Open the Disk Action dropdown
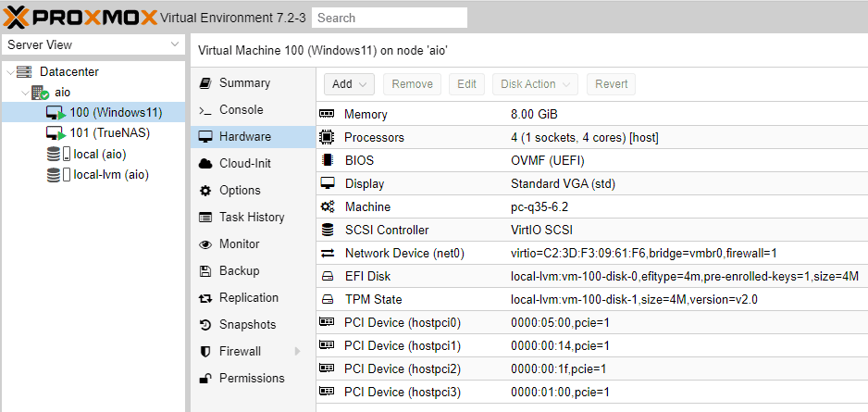This screenshot has width=868, height=412. (x=535, y=84)
